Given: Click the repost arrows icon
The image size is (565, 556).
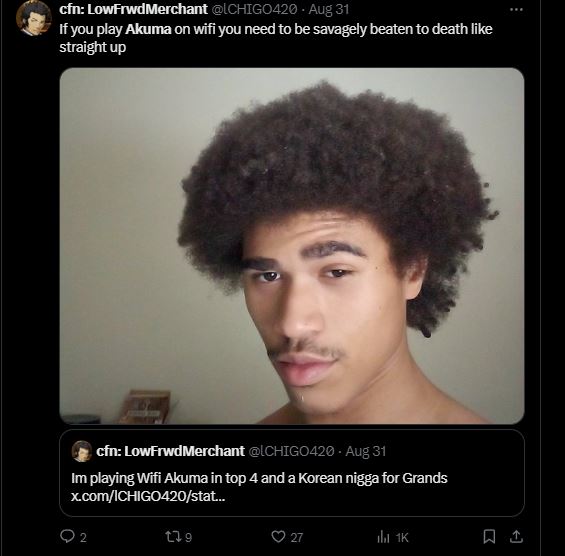Looking at the screenshot, I should 173,537.
